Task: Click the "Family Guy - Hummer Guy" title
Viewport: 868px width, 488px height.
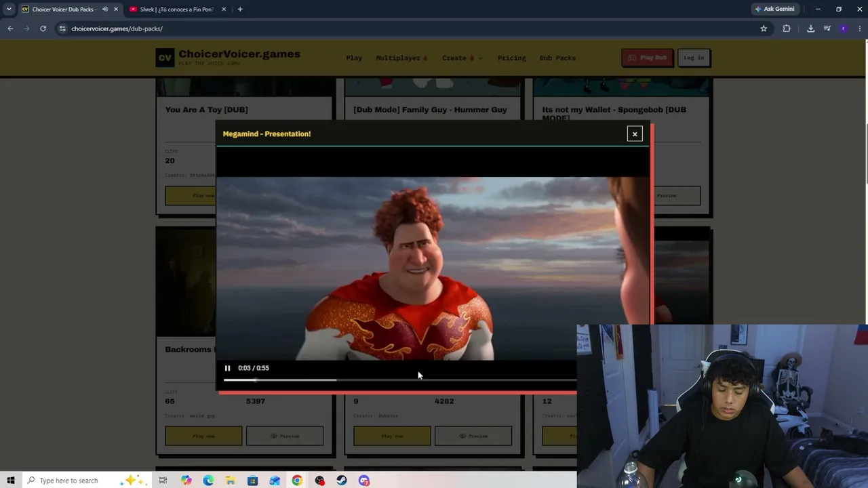Action: [x=430, y=109]
